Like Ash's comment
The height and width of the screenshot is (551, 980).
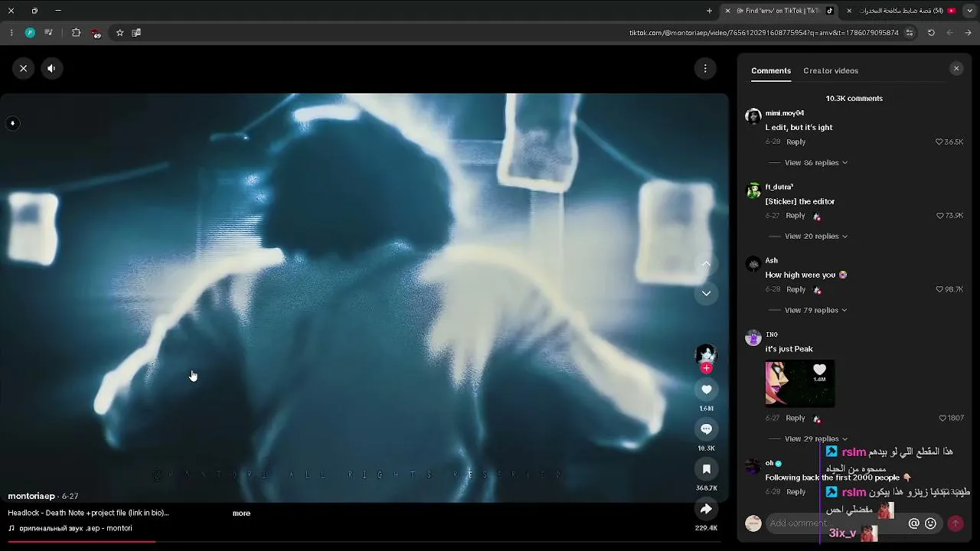click(940, 289)
